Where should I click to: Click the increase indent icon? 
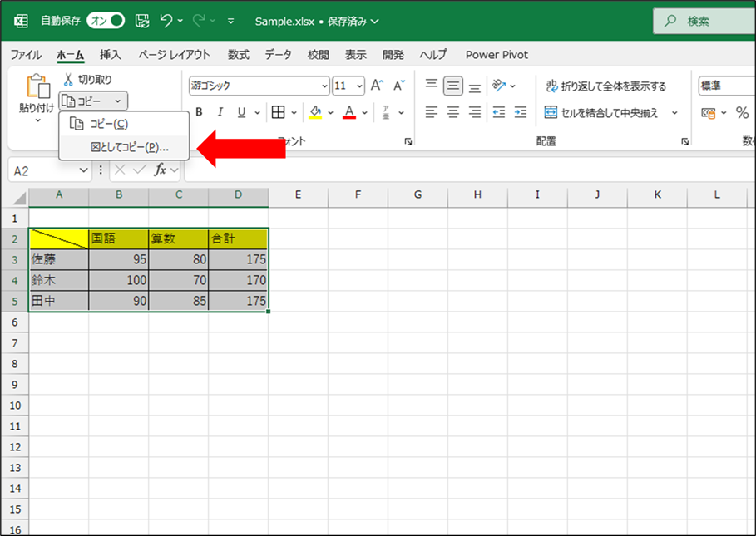521,112
